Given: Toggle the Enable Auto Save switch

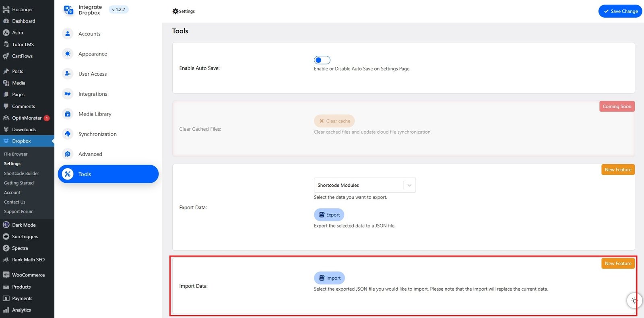Looking at the screenshot, I should click(322, 60).
